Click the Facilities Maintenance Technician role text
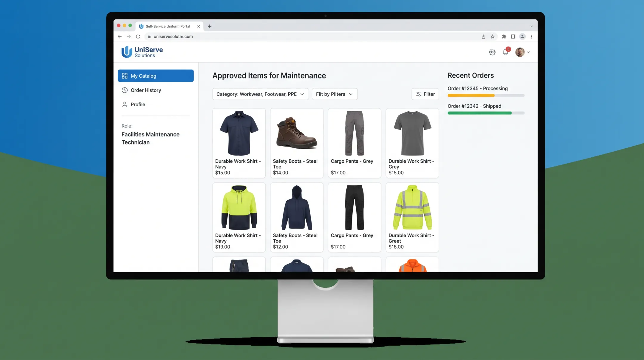Screen dimensions: 644x360 point(151,138)
